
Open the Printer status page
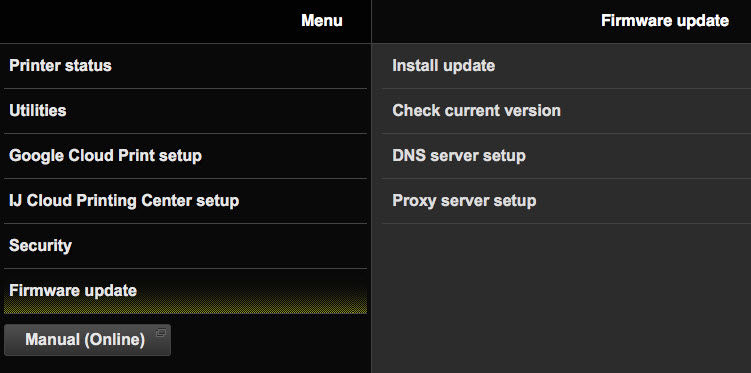pyautogui.click(x=185, y=66)
